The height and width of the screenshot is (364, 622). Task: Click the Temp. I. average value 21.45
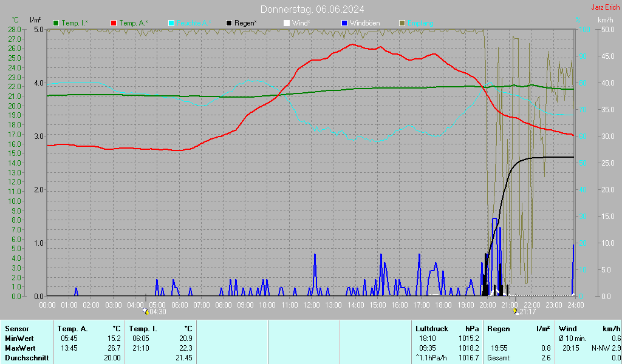(184, 358)
